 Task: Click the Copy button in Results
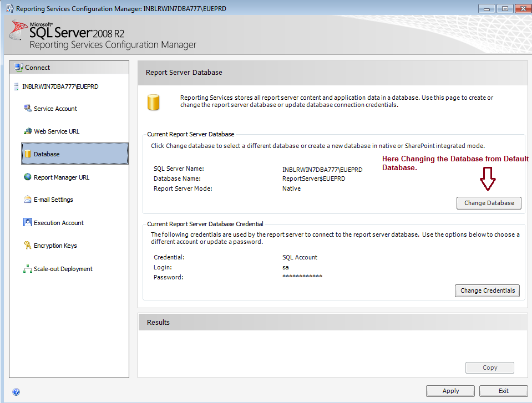[490, 368]
